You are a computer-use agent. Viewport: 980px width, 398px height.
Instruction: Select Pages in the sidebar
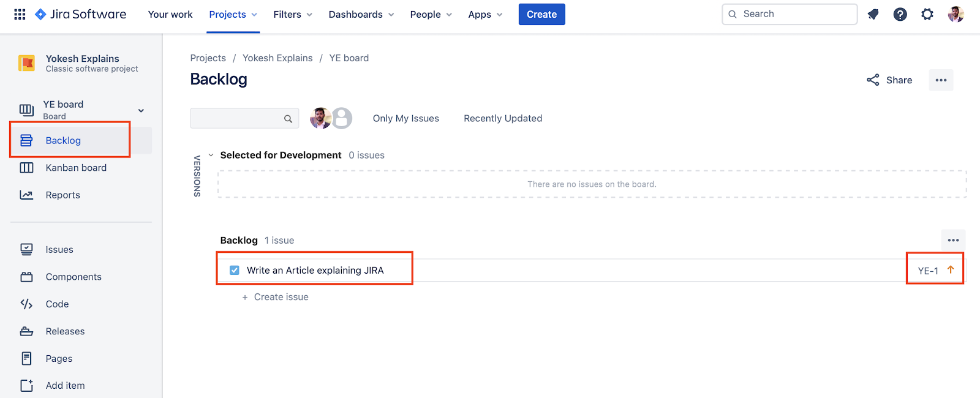point(59,358)
